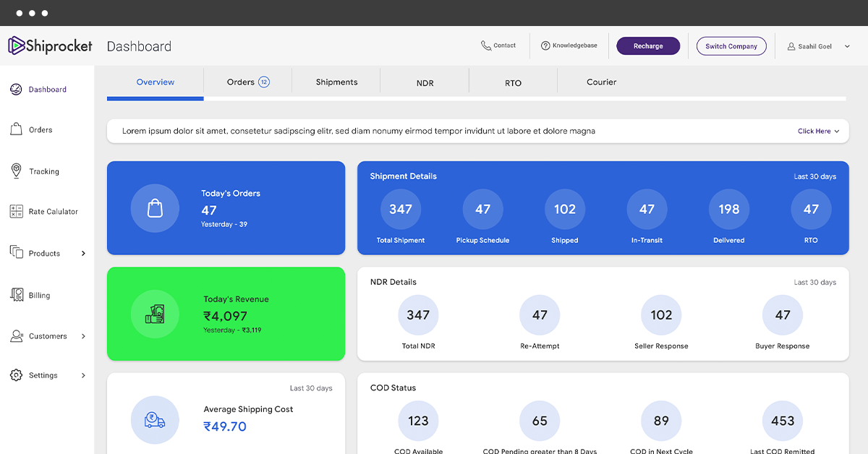Viewport: 868px width, 454px height.
Task: Click the Switch Company button
Action: click(731, 46)
